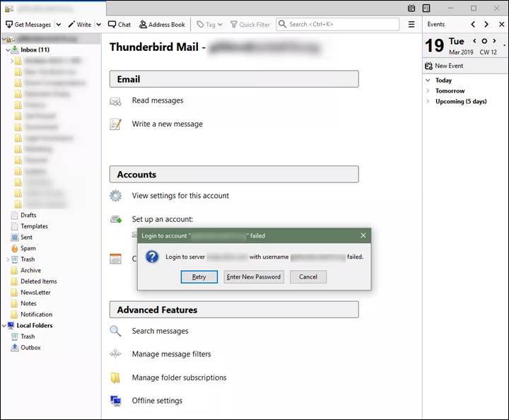Open the Calendar tab icon in title bar
Screen dimensions: 509x420
(x=411, y=8)
